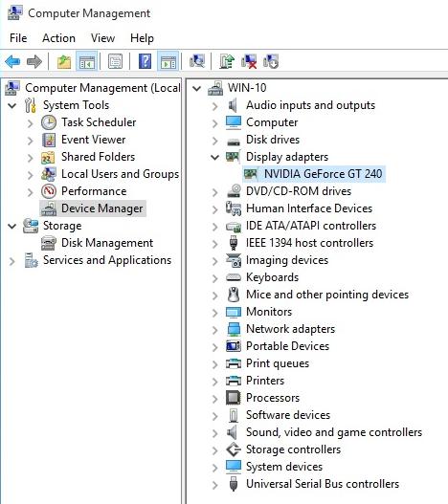Screen dimensions: 448x504
Task: Open the Action menu
Action: tap(59, 38)
